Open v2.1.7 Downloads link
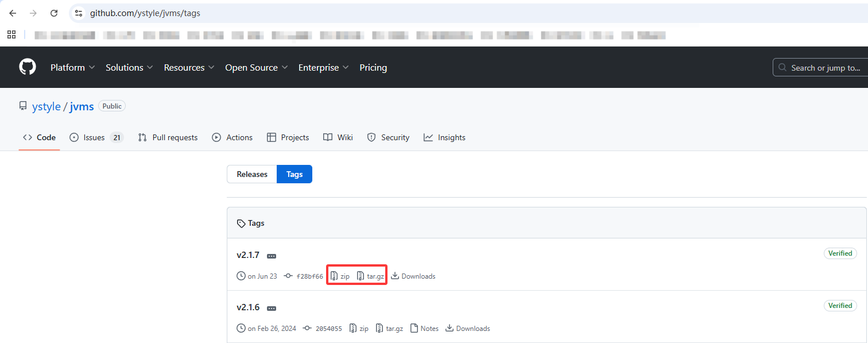 (413, 276)
